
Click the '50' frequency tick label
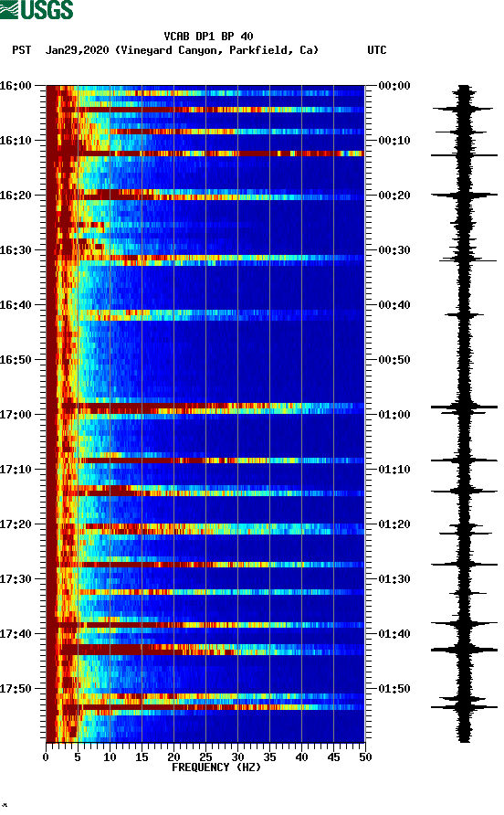coord(365,757)
